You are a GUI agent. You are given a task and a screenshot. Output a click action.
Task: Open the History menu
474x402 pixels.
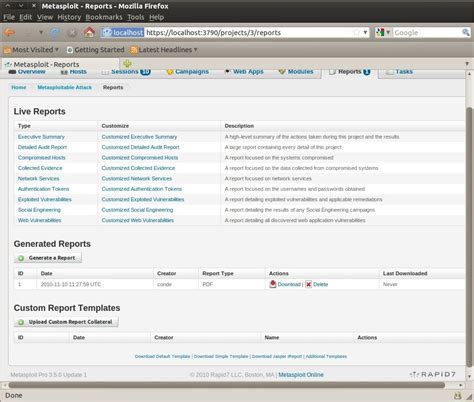[69, 17]
